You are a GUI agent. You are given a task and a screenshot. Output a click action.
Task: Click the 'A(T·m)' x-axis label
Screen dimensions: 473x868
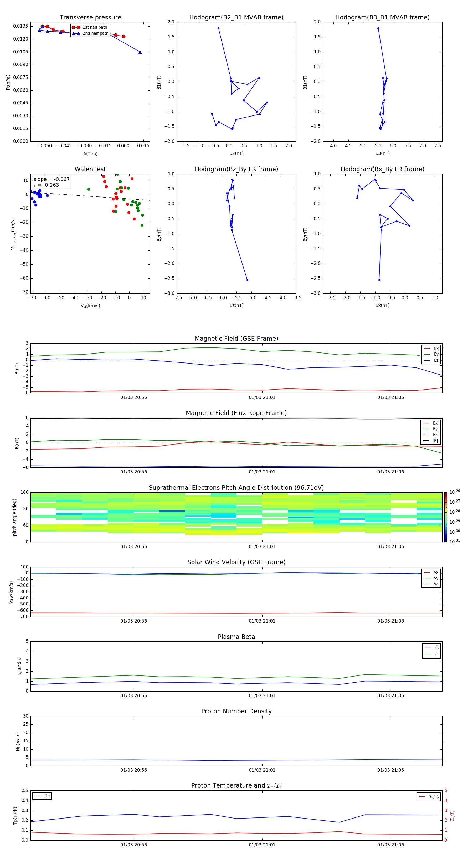(x=90, y=154)
